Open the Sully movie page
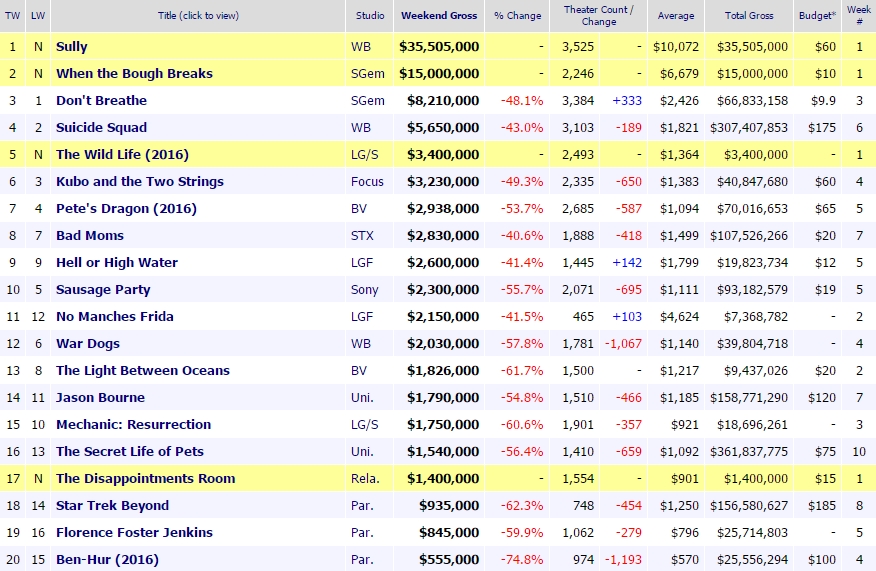The width and height of the screenshot is (876, 571). pos(72,46)
